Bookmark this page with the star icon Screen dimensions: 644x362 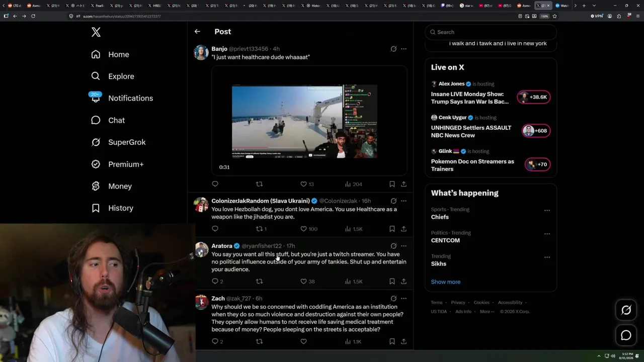coord(554,16)
